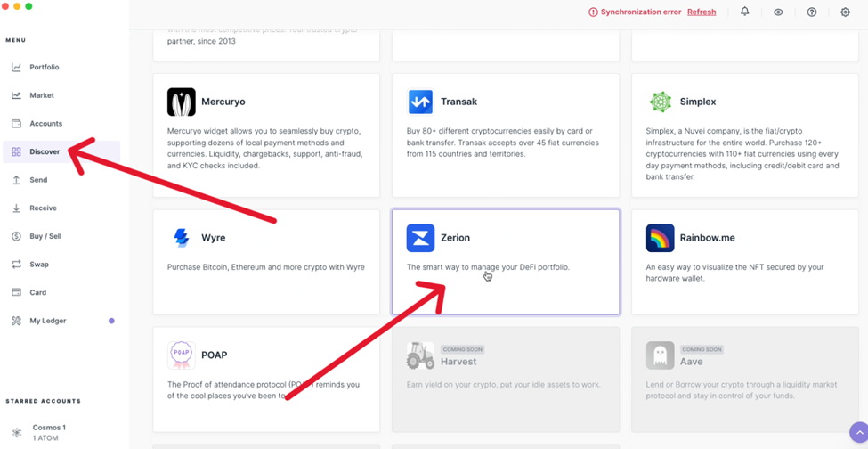This screenshot has height=449, width=868.
Task: Open the Zerion card title
Action: pyautogui.click(x=455, y=238)
